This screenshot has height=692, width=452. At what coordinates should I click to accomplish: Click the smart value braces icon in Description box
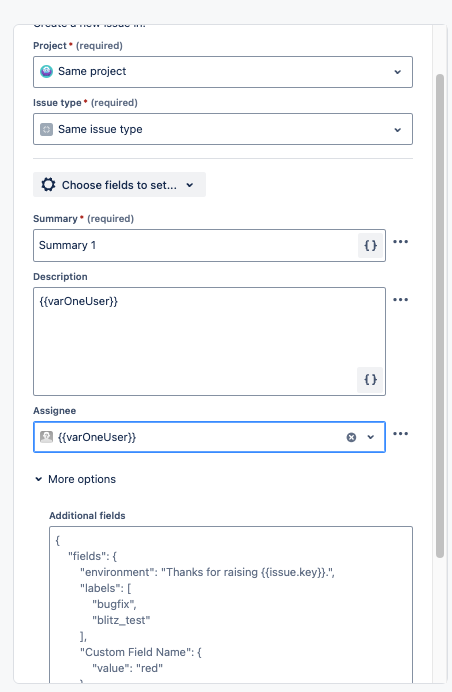tap(370, 380)
